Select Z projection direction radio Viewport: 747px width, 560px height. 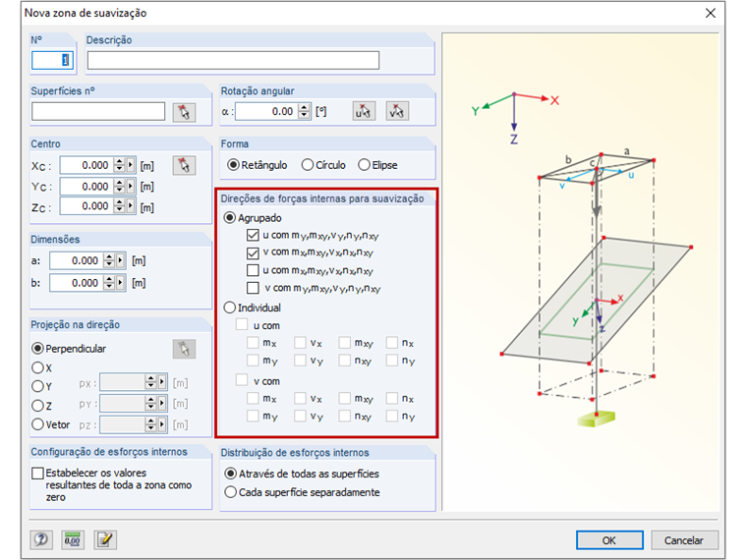pyautogui.click(x=37, y=406)
